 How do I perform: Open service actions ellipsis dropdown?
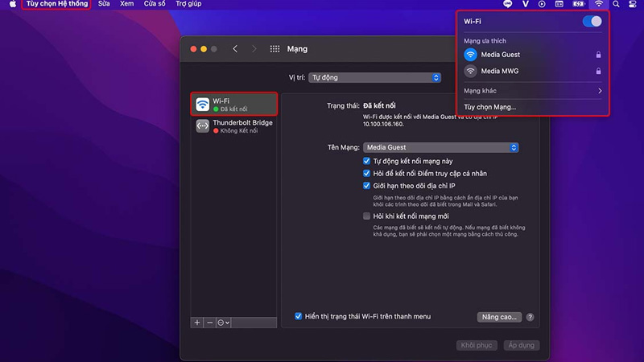pyautogui.click(x=223, y=323)
